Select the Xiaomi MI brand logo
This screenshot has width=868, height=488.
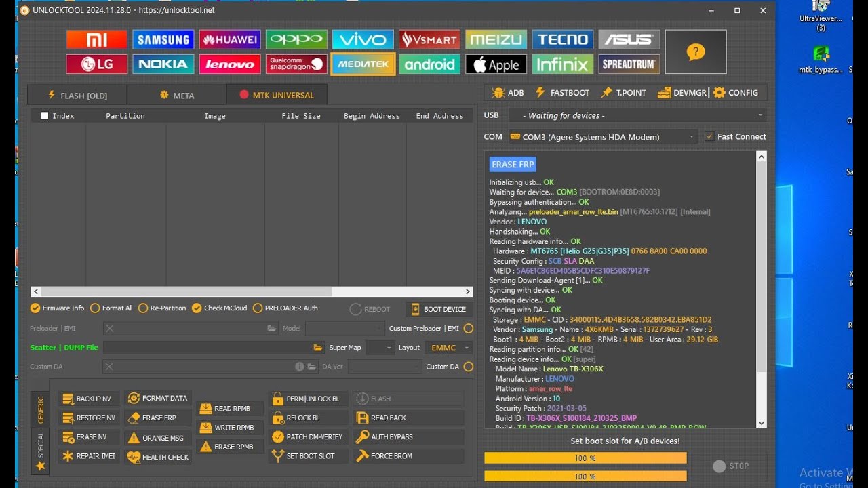97,39
